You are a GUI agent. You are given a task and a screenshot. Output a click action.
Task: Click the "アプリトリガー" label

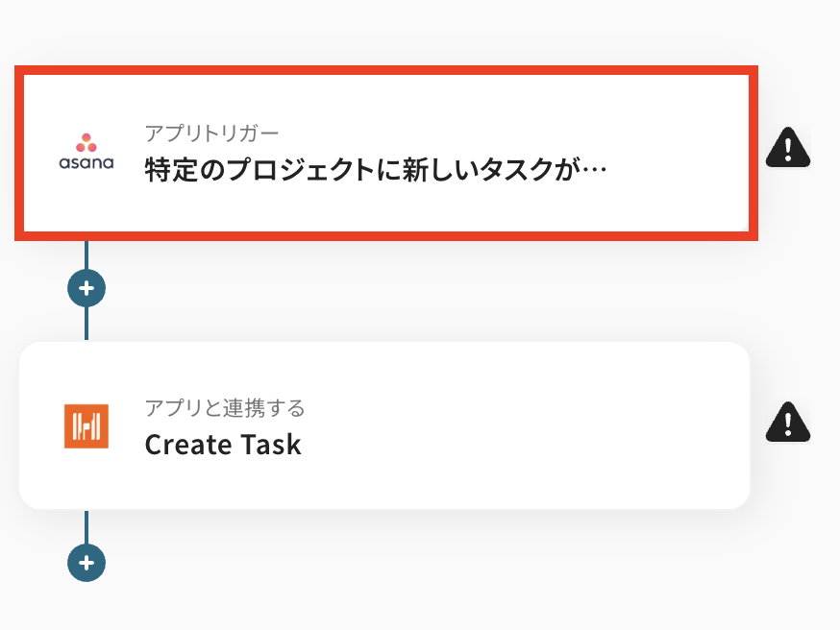[x=211, y=133]
